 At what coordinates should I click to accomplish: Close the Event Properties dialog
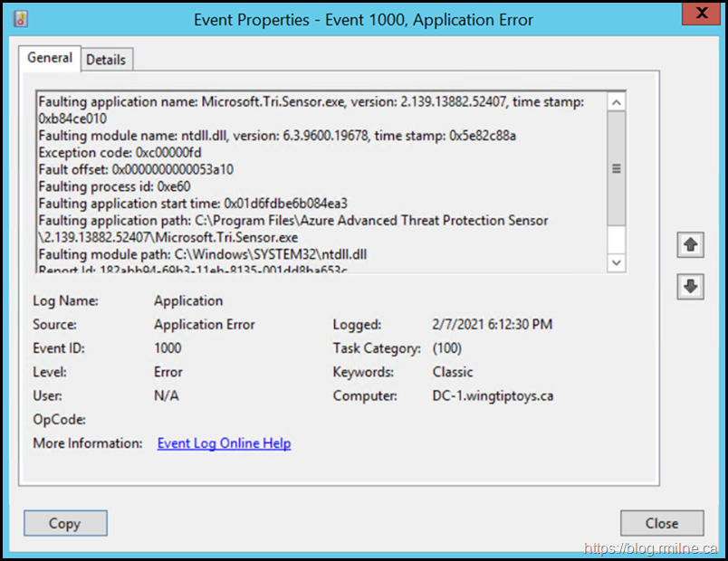[662, 523]
